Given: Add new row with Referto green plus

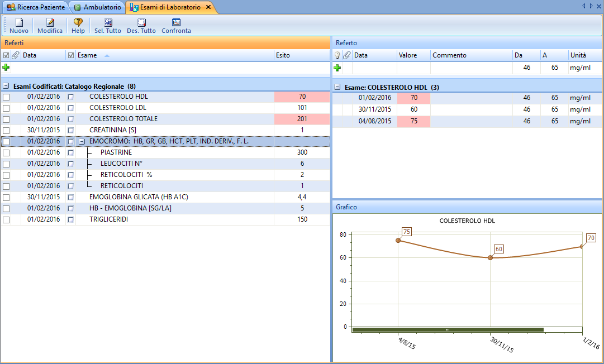Looking at the screenshot, I should [x=337, y=68].
